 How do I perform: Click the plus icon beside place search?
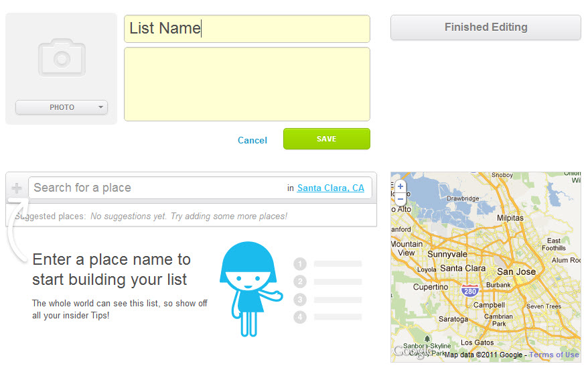click(x=17, y=188)
